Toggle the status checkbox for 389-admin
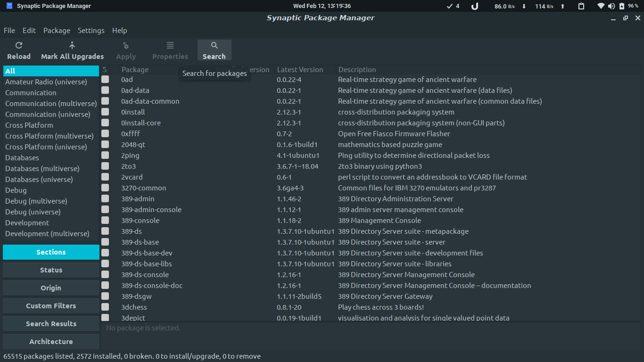The width and height of the screenshot is (644, 362). tap(105, 198)
